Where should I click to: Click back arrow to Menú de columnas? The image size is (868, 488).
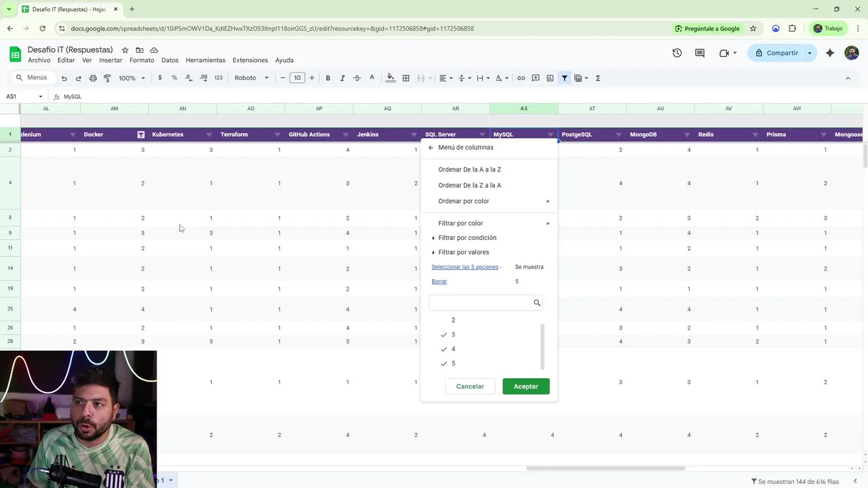[431, 148]
